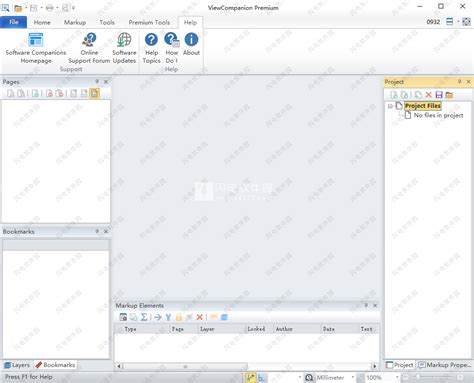
Task: Click the fullscreen icon near 0932
Action: tap(466, 22)
